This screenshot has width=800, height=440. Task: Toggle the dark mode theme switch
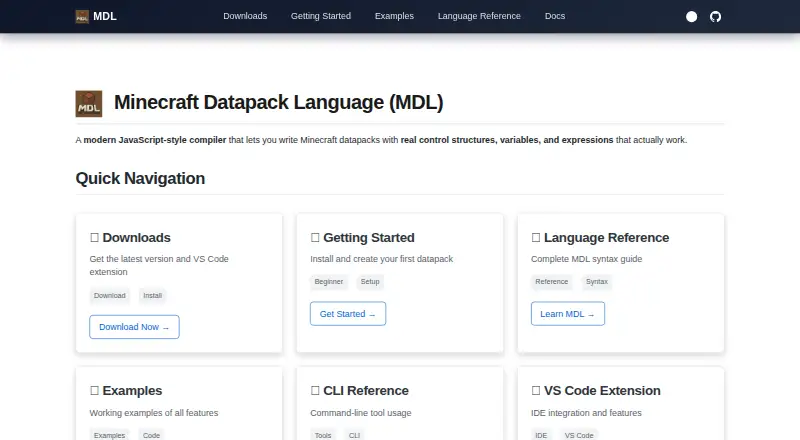pyautogui.click(x=691, y=17)
